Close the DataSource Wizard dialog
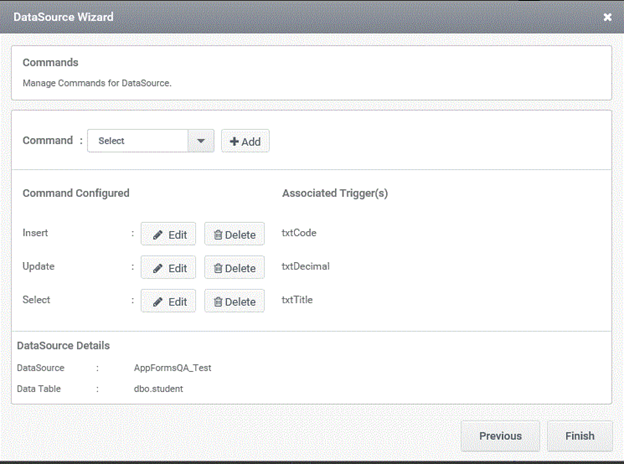This screenshot has width=624, height=464. [607, 17]
